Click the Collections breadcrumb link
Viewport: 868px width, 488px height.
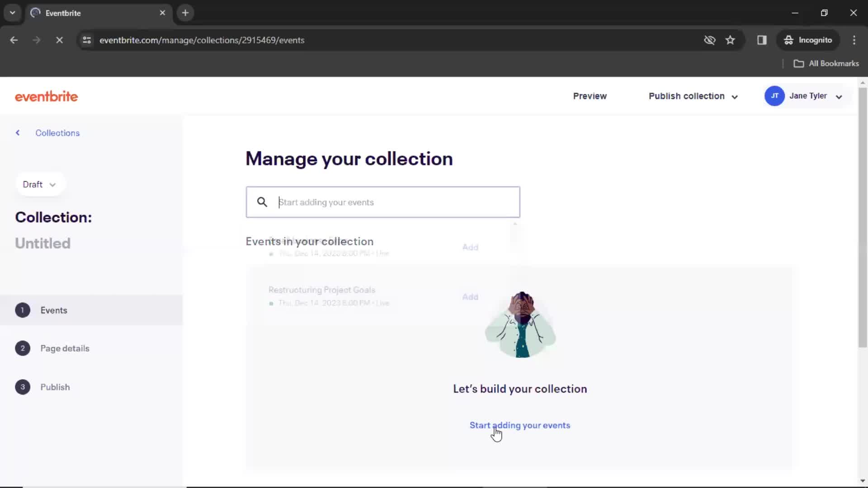(57, 133)
